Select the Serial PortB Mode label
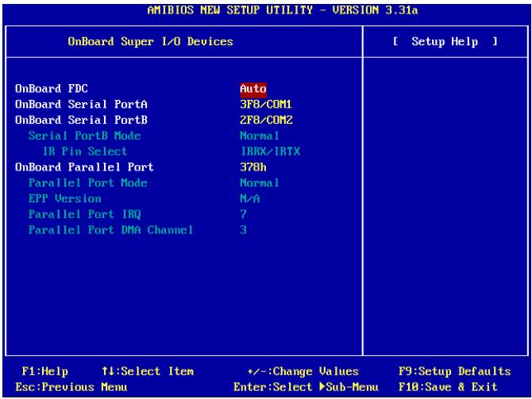532x399 pixels. click(84, 136)
